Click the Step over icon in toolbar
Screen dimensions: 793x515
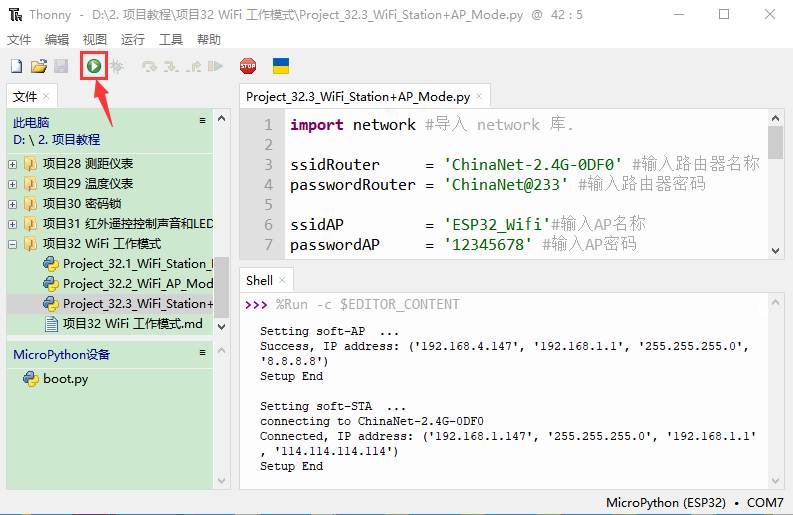point(150,66)
